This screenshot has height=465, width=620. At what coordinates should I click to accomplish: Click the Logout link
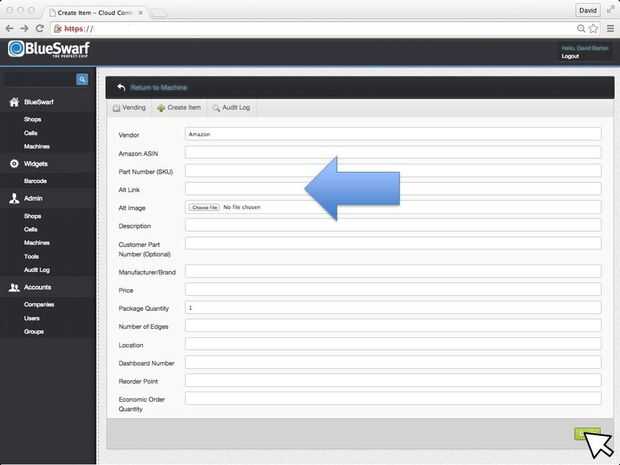(570, 56)
